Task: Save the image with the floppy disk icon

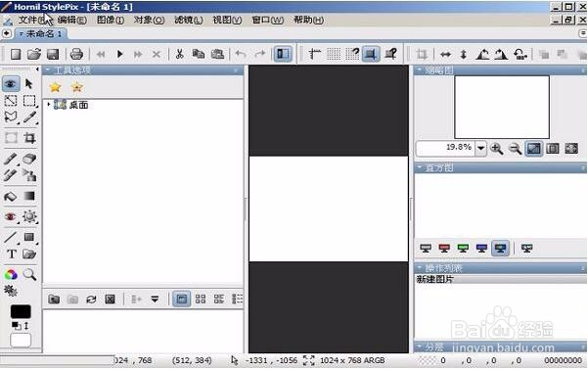Action: pos(53,55)
